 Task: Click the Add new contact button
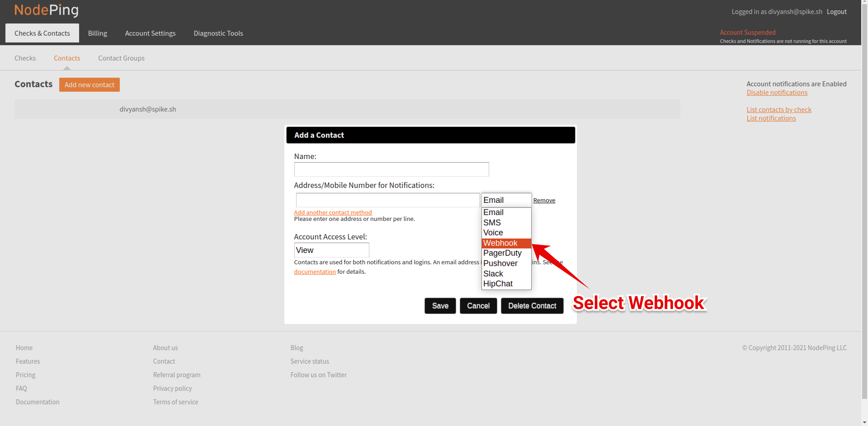tap(89, 84)
